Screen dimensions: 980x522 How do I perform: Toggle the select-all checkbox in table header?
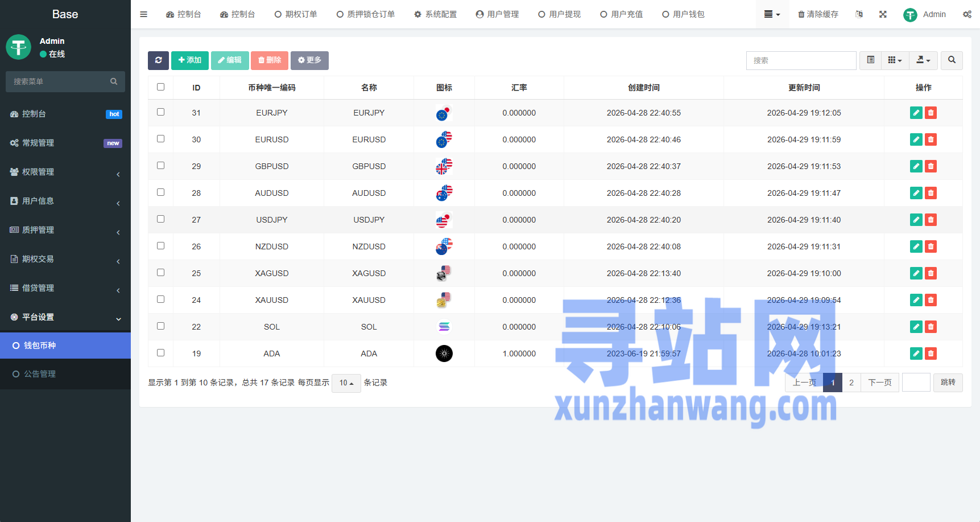pos(160,87)
